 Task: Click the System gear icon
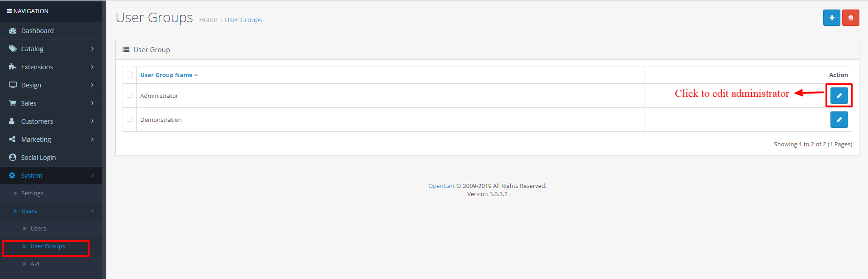[13, 176]
